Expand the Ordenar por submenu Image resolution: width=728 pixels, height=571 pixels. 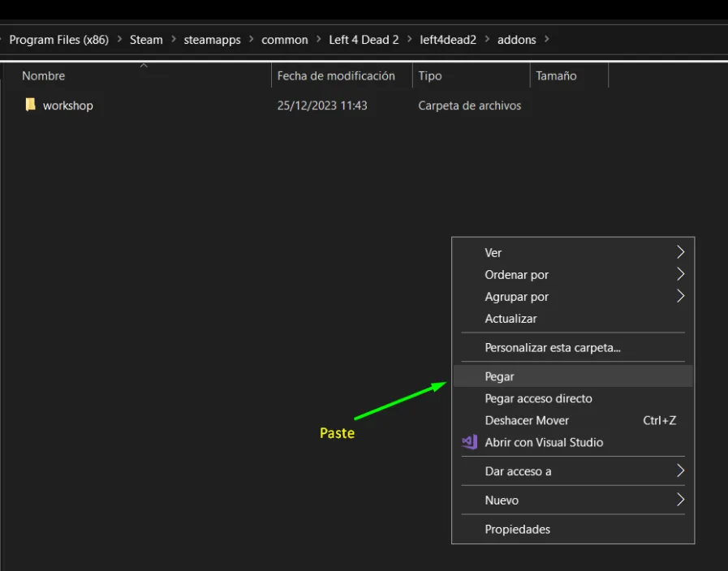(573, 275)
